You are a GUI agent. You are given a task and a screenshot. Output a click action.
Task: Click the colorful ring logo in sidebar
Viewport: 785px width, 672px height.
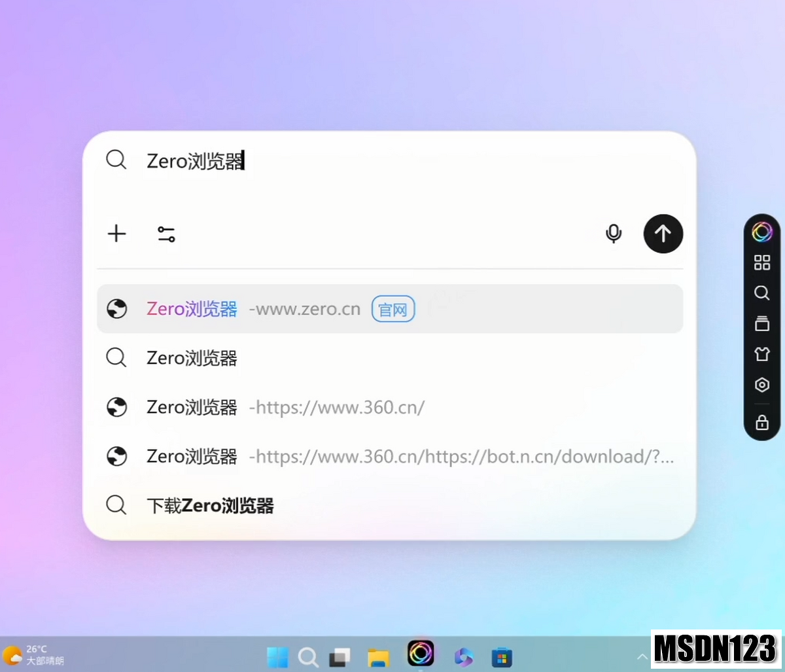[762, 232]
